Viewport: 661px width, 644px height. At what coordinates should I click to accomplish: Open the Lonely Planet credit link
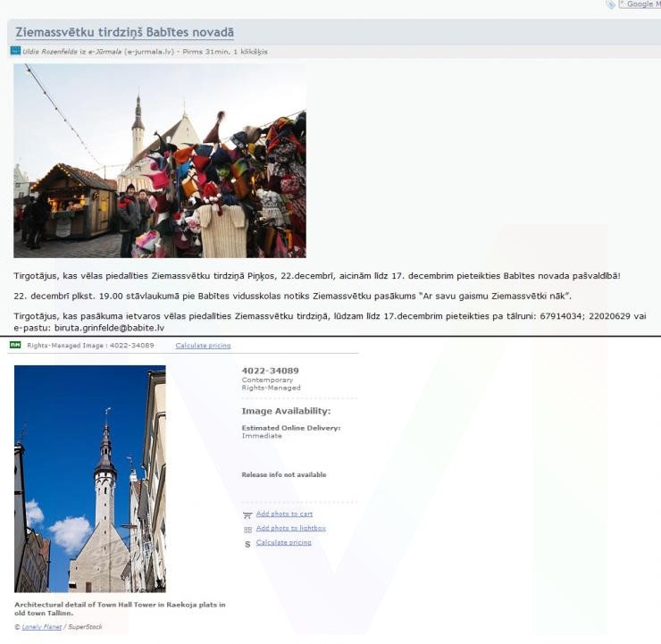point(39,626)
